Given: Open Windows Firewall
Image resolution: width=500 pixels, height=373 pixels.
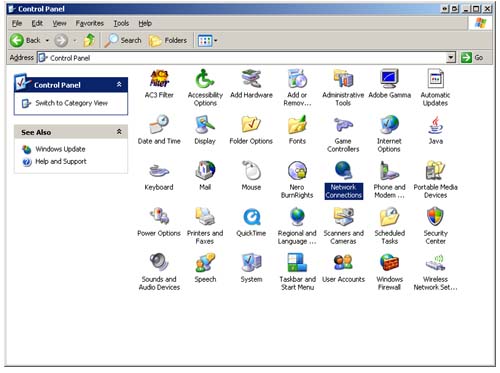Looking at the screenshot, I should [389, 272].
